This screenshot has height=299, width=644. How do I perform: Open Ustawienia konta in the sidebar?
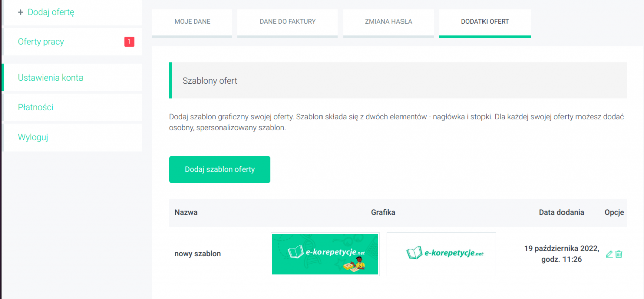[50, 78]
